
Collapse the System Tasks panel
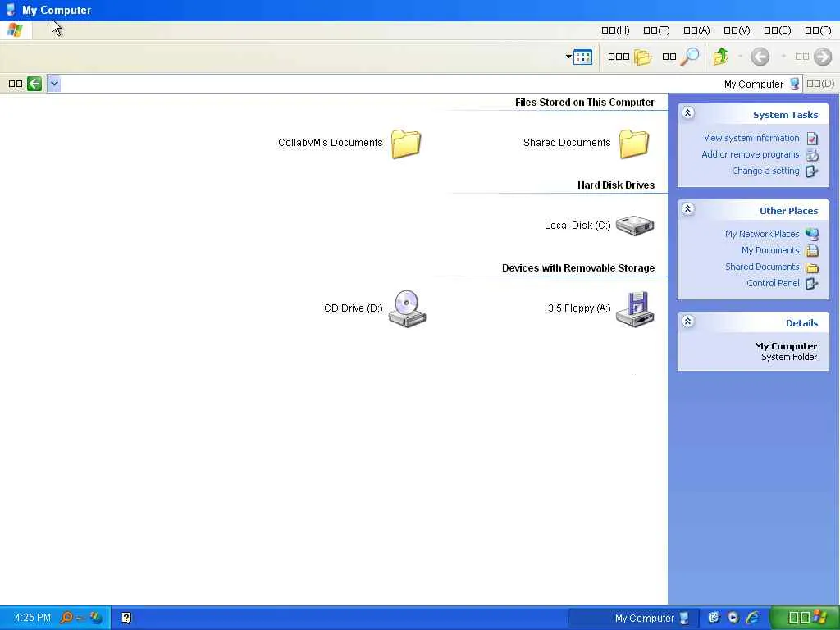[x=688, y=113]
